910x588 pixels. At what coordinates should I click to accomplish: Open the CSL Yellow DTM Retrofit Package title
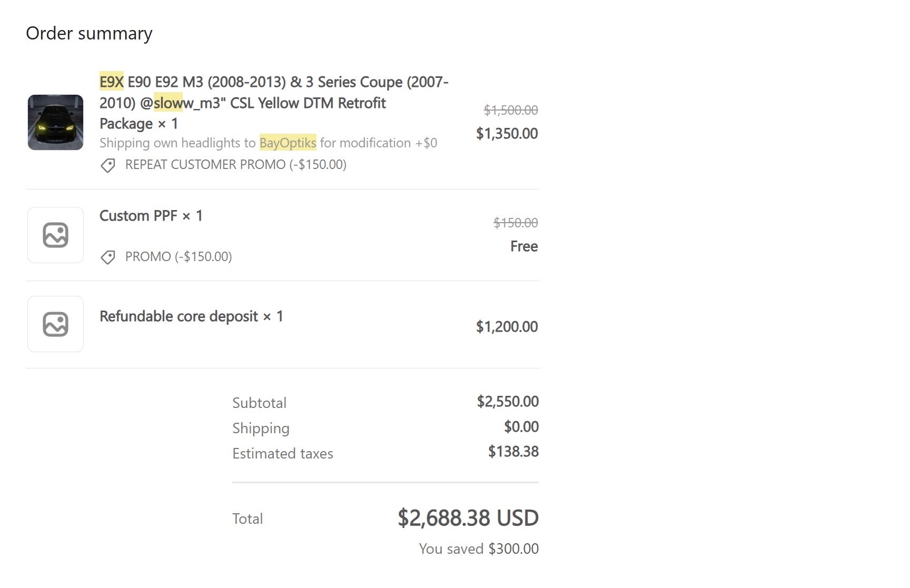point(274,103)
